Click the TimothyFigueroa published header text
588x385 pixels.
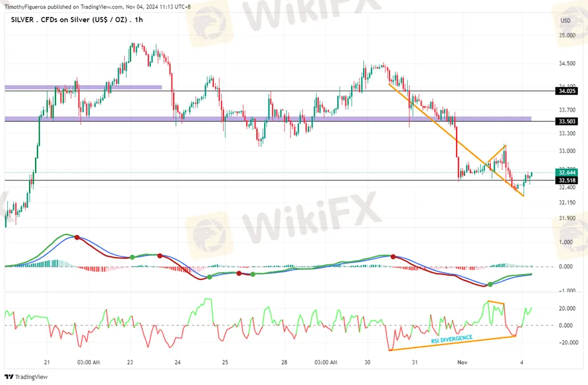click(98, 7)
